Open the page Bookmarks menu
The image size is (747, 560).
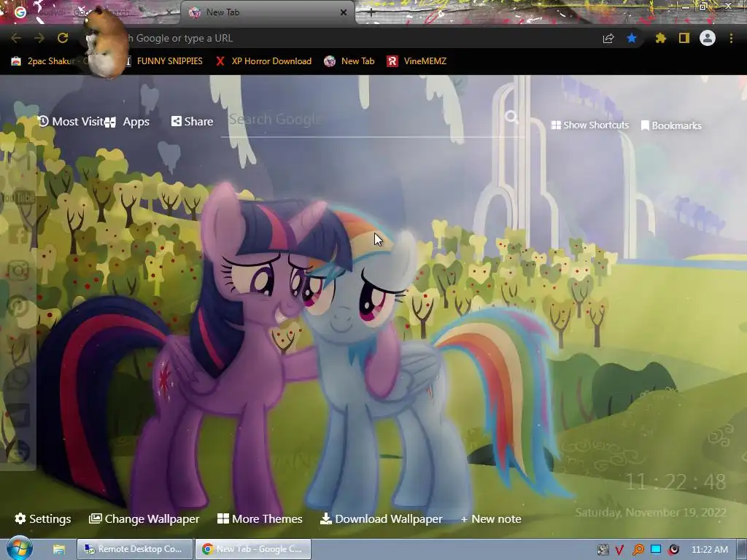pos(671,125)
